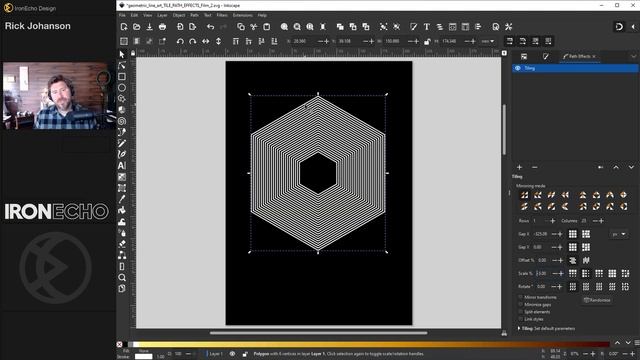Select the Text tool in toolbox
Screen dimensions: 640x360
point(122,166)
